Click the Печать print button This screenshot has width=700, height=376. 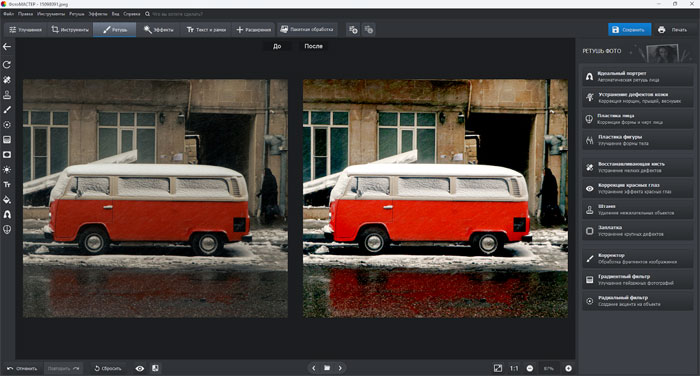pyautogui.click(x=673, y=30)
